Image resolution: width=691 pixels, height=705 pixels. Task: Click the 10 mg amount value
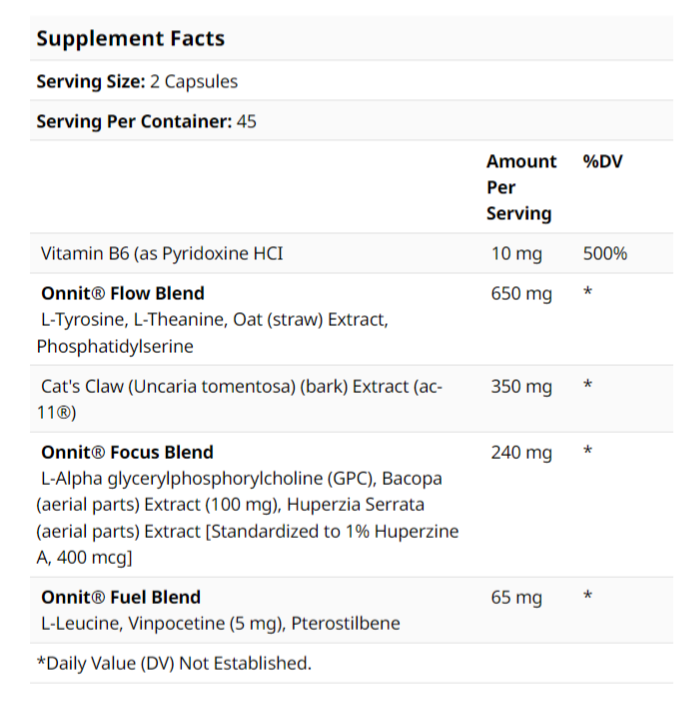[x=516, y=254]
